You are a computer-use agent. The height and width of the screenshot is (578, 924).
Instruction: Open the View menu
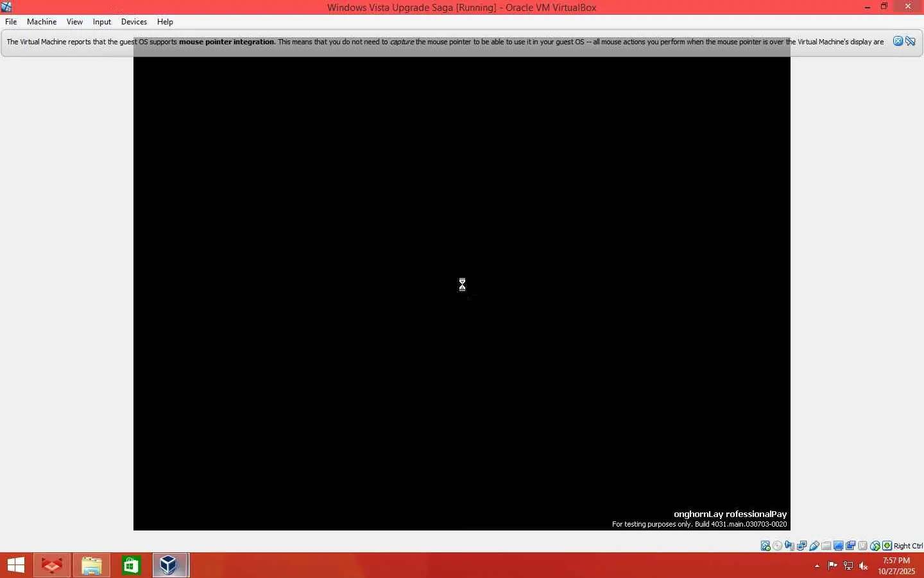[x=74, y=22]
